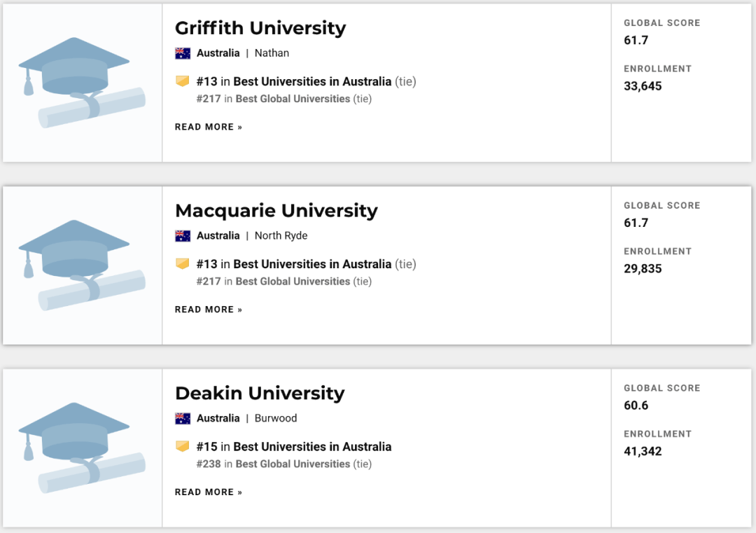Viewport: 756px width, 533px height.
Task: Click READ MORE for Griffith University
Action: pyautogui.click(x=209, y=127)
